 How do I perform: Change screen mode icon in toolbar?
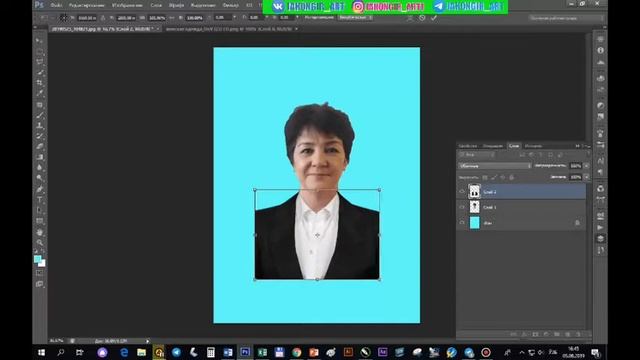(x=40, y=284)
